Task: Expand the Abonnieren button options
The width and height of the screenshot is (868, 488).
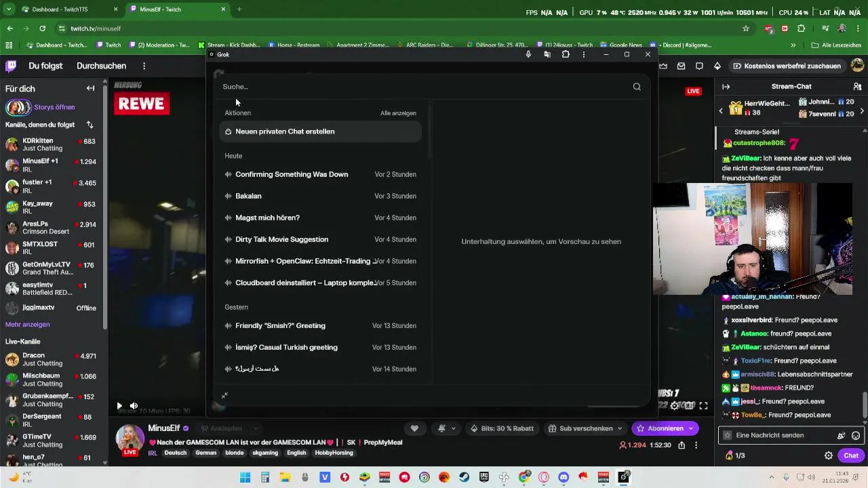Action: coord(691,428)
